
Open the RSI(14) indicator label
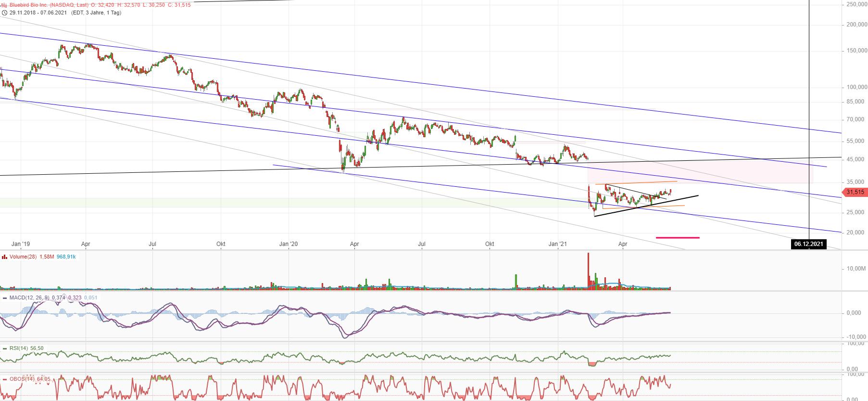click(x=19, y=348)
